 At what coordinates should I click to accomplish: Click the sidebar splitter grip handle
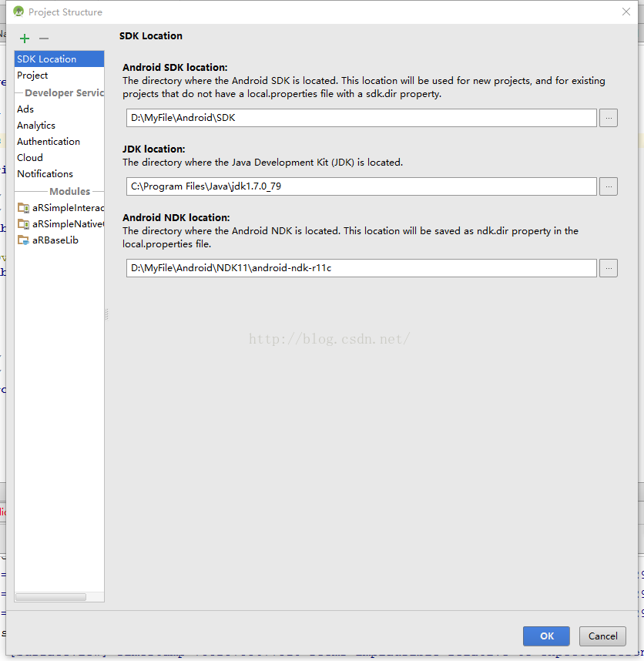(106, 314)
